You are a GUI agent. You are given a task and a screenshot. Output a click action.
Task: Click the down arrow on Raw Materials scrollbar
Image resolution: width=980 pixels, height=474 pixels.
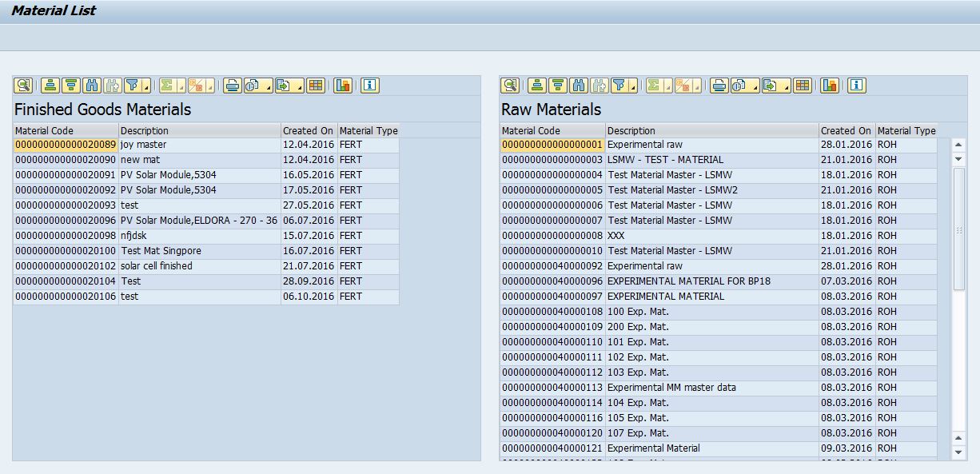960,160
